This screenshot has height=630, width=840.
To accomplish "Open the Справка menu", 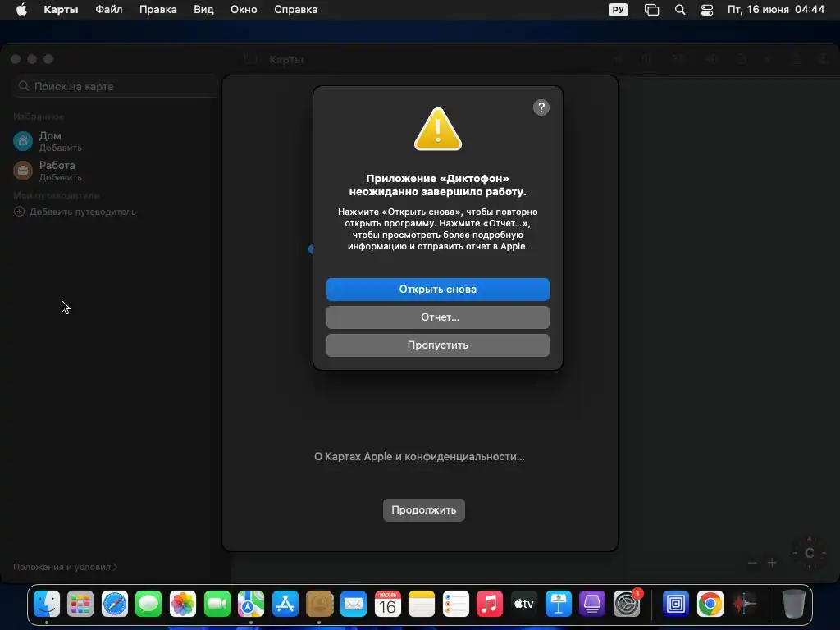I will click(x=295, y=10).
